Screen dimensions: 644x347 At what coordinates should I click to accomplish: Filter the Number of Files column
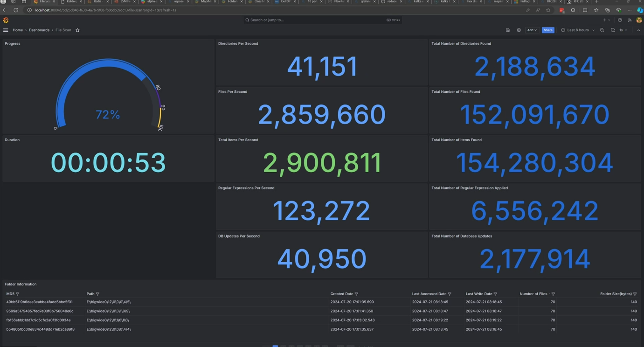[x=553, y=294]
